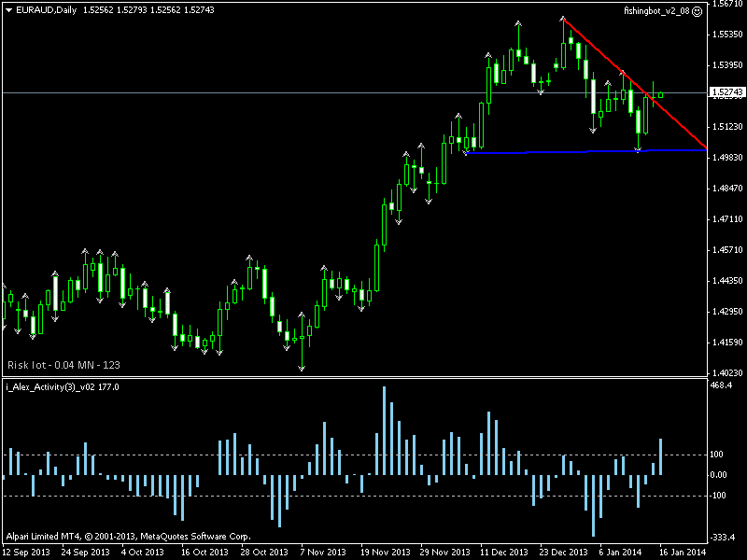Click the 1.42950 price axis label
This screenshot has width=747, height=560.
727,312
